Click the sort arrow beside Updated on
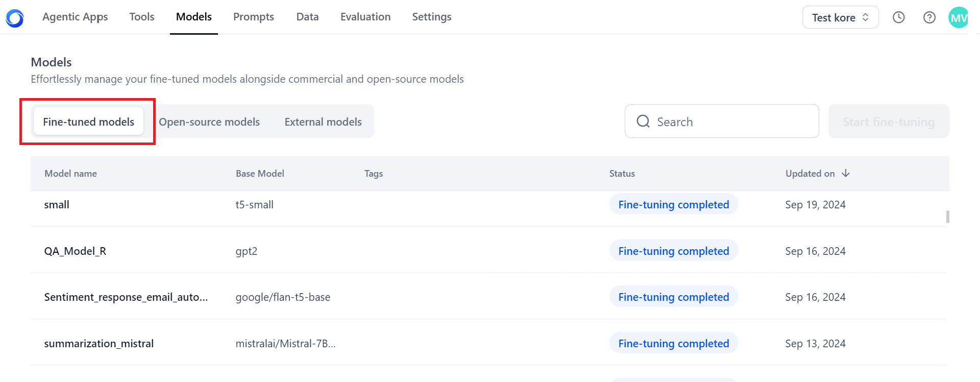This screenshot has width=980, height=382. (846, 173)
